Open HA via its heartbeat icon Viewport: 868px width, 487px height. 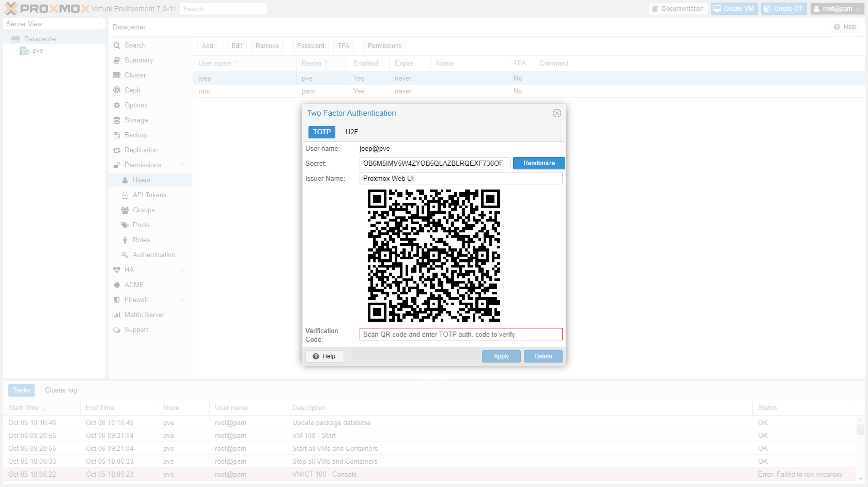point(117,270)
